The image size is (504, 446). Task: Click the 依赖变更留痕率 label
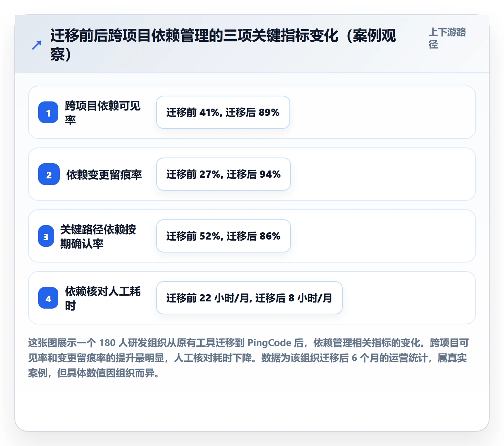click(104, 174)
